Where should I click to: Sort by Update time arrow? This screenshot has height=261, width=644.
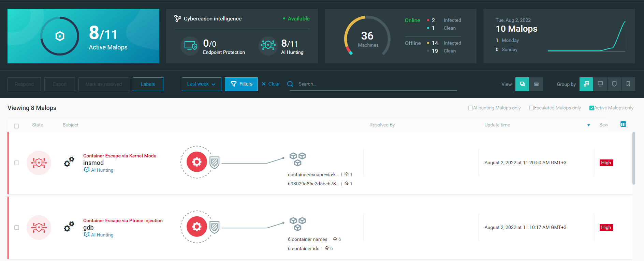point(588,125)
